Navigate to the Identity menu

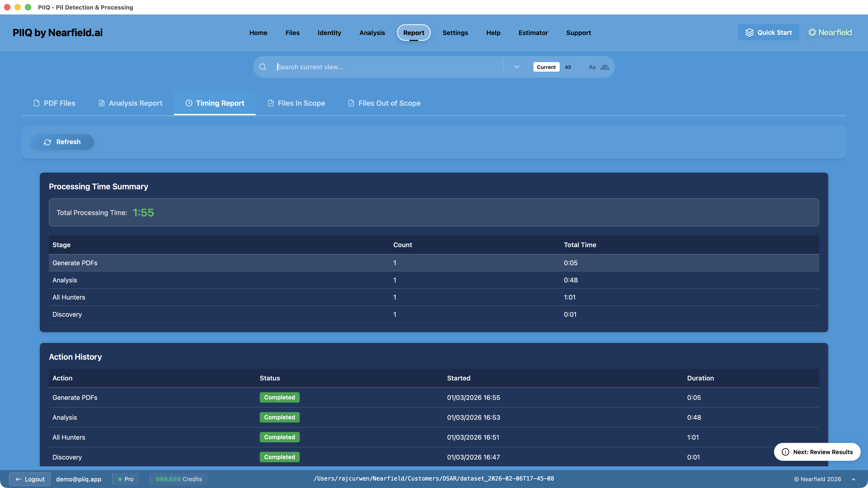[329, 33]
